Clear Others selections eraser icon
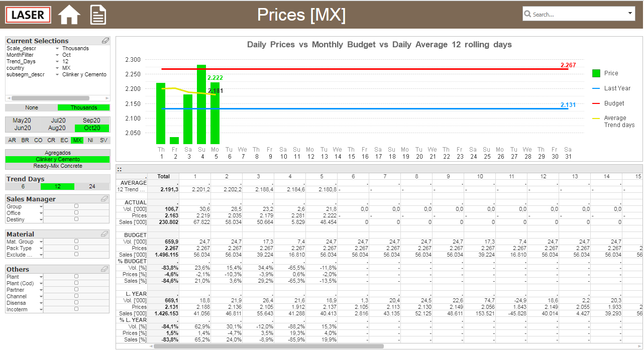 (x=105, y=269)
